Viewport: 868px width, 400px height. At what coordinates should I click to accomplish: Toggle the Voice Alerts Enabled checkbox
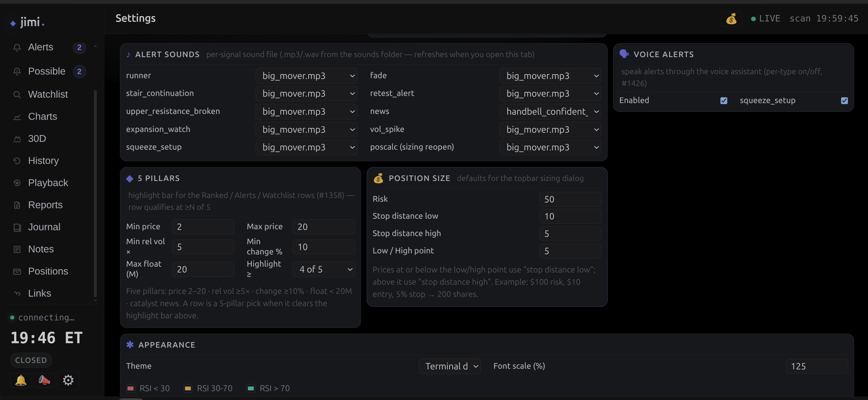[x=724, y=100]
